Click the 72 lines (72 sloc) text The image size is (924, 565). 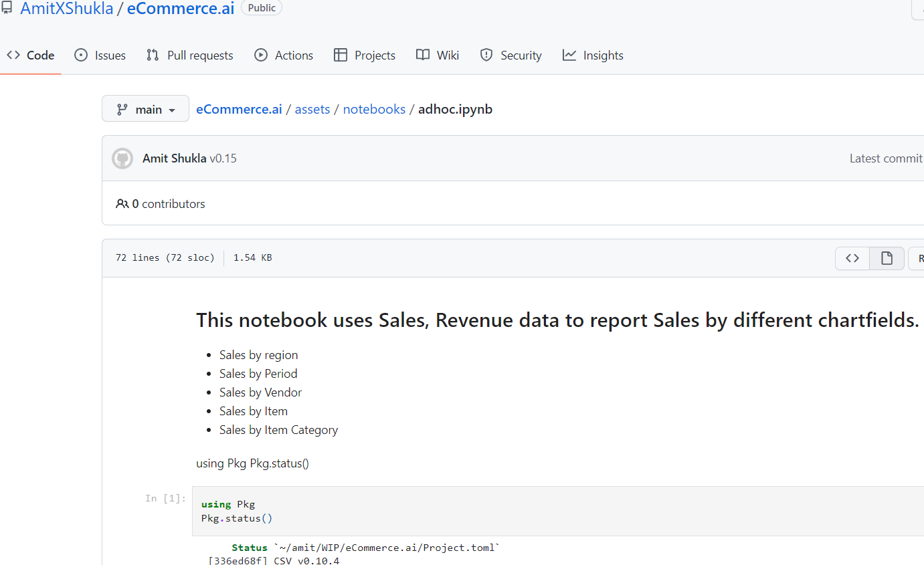[x=165, y=257]
